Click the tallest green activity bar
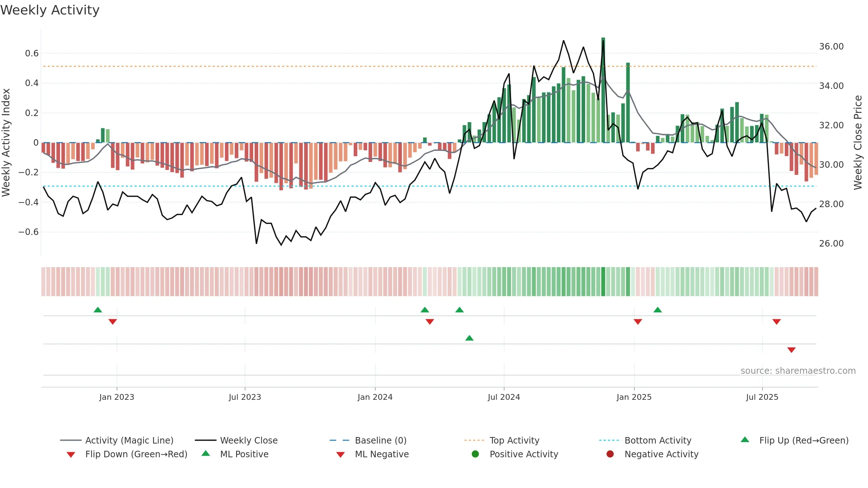Image resolution: width=868 pixels, height=488 pixels. 603,90
